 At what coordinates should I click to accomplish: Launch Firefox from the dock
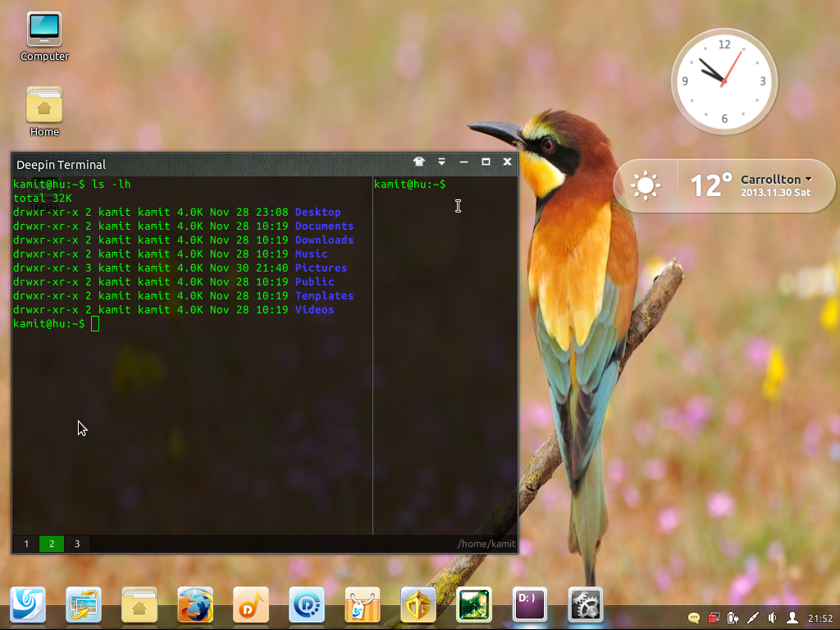tap(195, 605)
